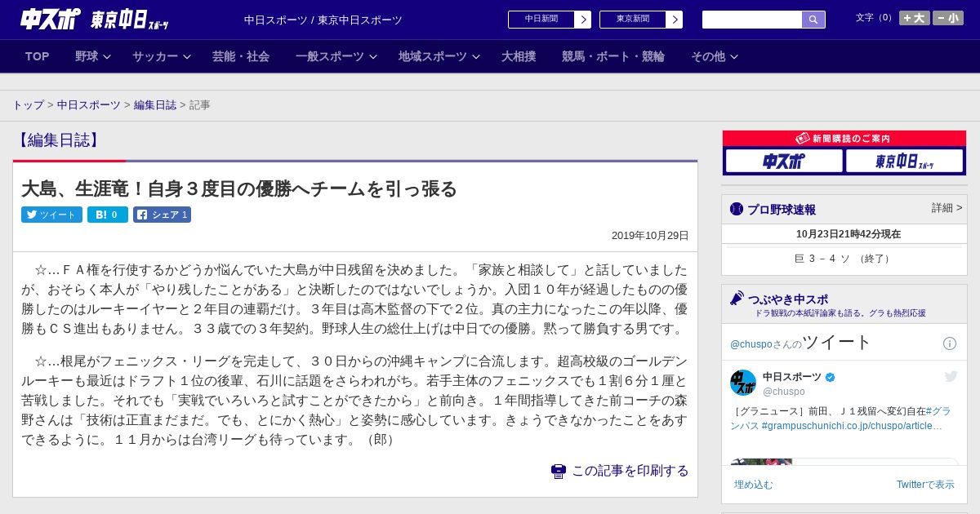Open 東京新聞 site link button
The image size is (980, 514).
[641, 20]
